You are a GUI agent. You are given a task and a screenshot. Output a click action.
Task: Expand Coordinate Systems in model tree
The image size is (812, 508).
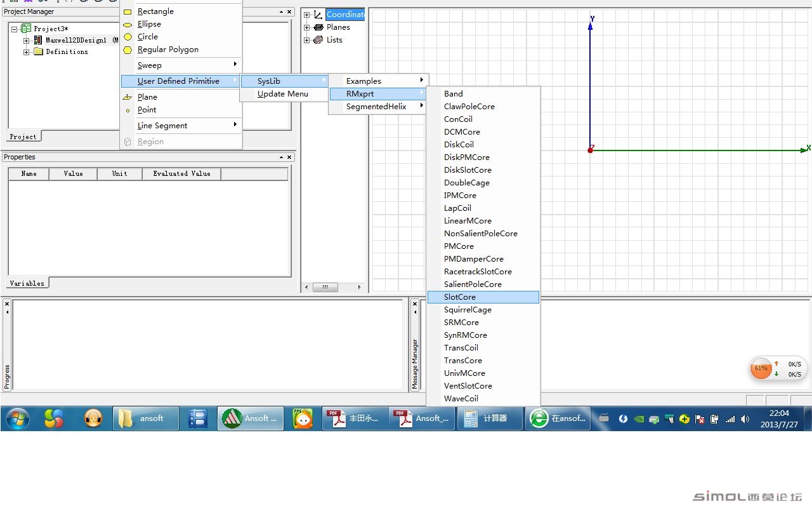click(x=307, y=15)
